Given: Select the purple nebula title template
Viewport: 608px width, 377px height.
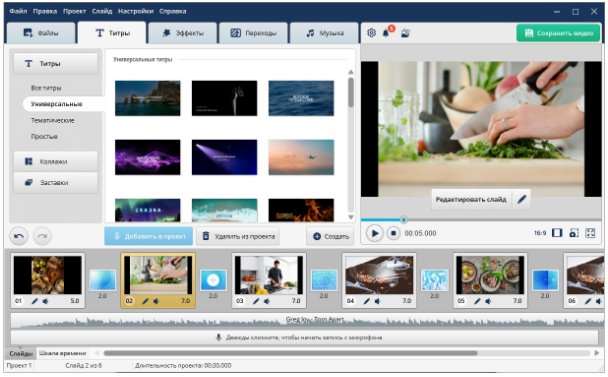Looking at the screenshot, I should tap(148, 157).
